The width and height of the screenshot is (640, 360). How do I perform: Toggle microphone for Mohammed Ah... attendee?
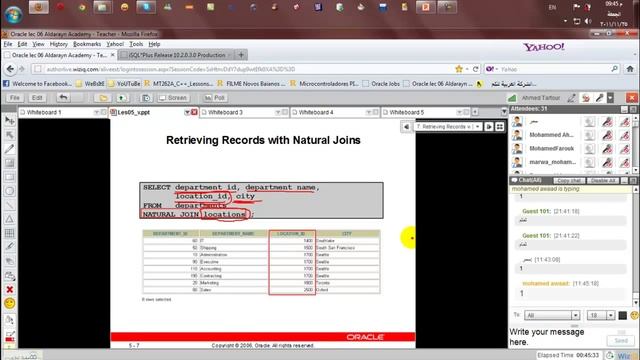click(x=607, y=135)
